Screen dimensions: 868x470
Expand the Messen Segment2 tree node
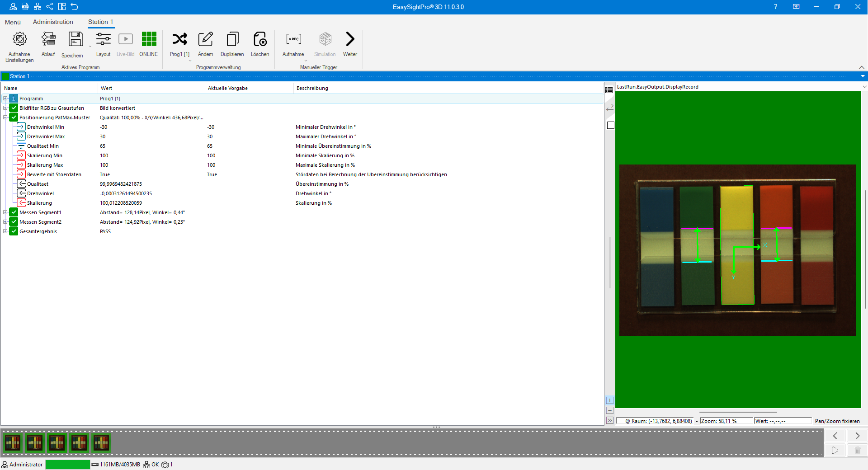click(x=5, y=222)
